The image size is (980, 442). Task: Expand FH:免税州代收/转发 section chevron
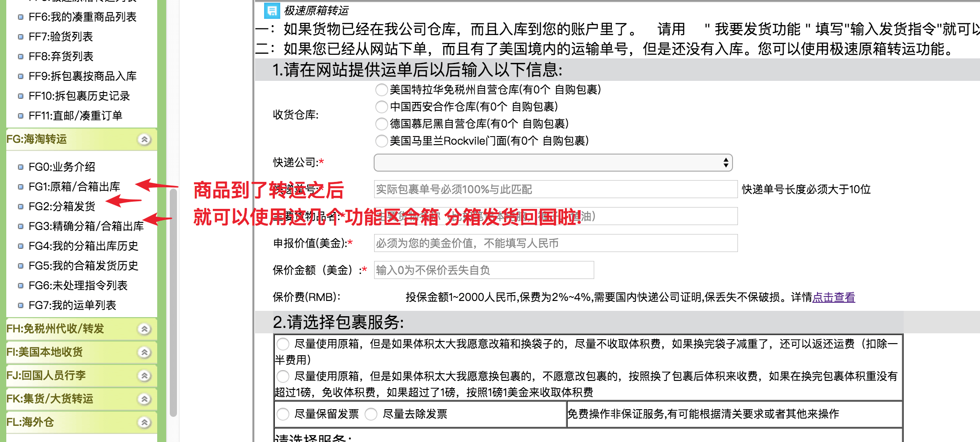point(144,329)
